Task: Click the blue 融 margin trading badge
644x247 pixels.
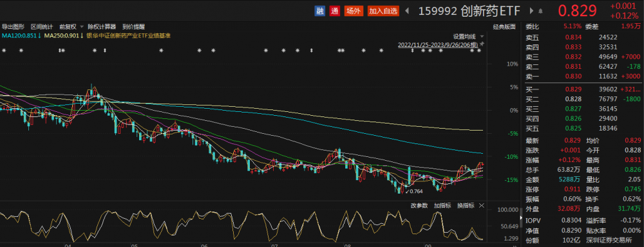Action: click(319, 11)
